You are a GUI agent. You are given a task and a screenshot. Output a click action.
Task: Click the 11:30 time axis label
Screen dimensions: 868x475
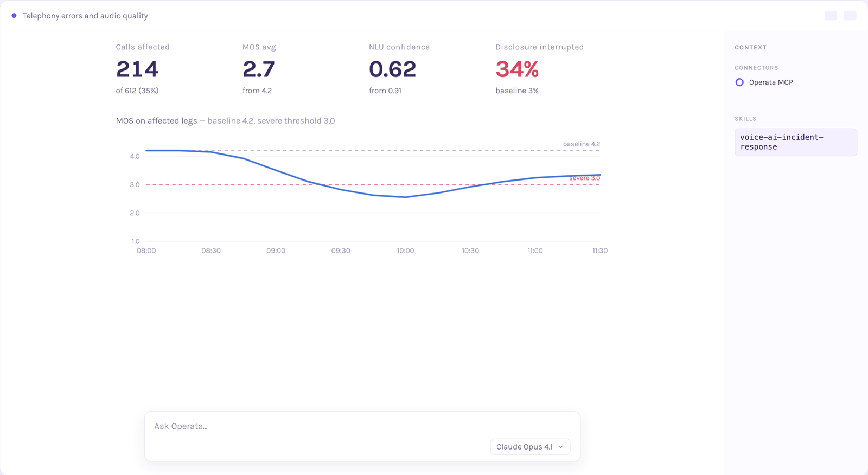coord(600,251)
